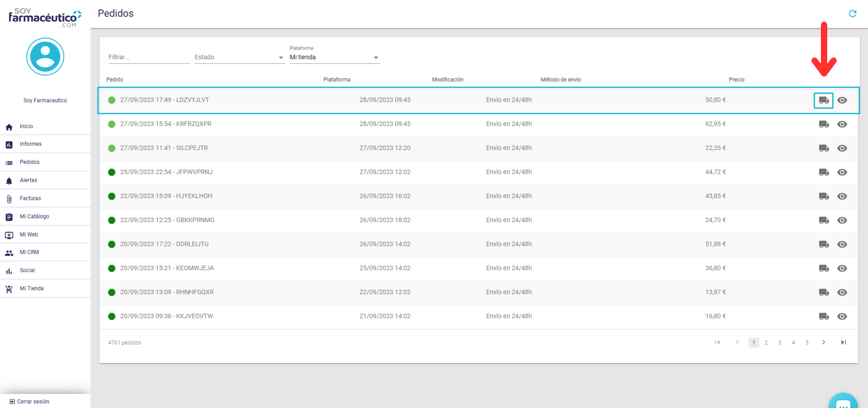
Task: View order DDRLEIJTU details via eye icon
Action: pos(842,244)
